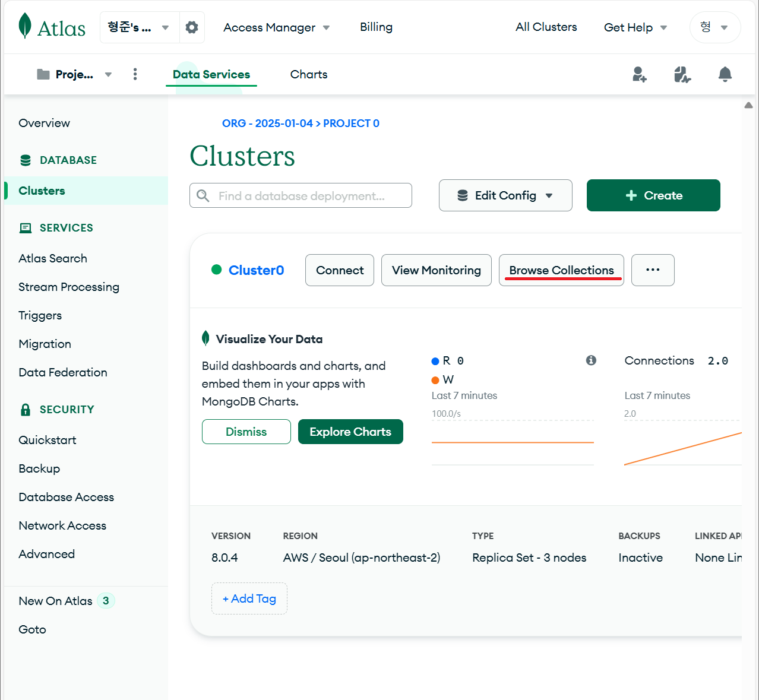Open New On Atlas
Screen dimensions: 759x700
[56, 601]
